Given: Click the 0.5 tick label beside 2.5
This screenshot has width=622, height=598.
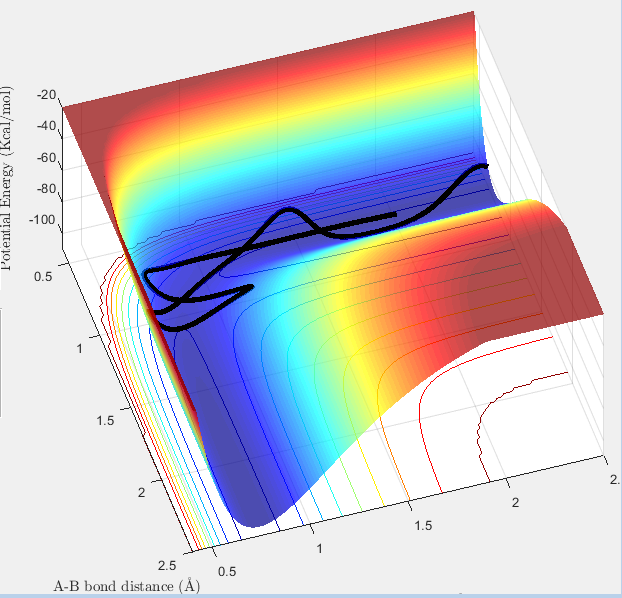Looking at the screenshot, I should pyautogui.click(x=227, y=571).
